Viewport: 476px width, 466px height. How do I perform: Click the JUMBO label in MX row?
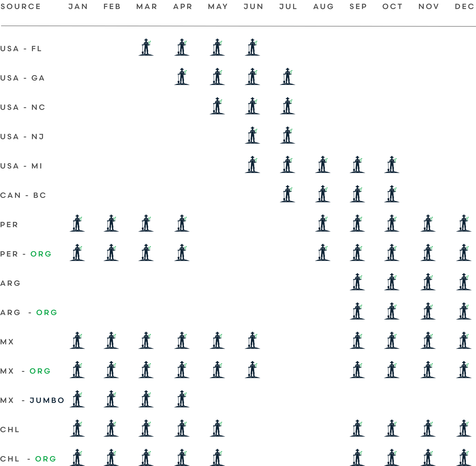click(x=47, y=401)
